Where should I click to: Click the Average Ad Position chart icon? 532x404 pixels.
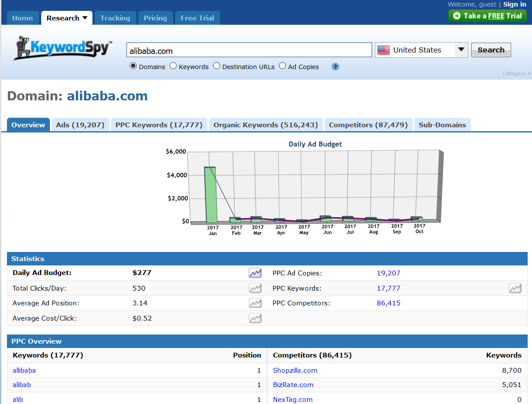pos(255,303)
